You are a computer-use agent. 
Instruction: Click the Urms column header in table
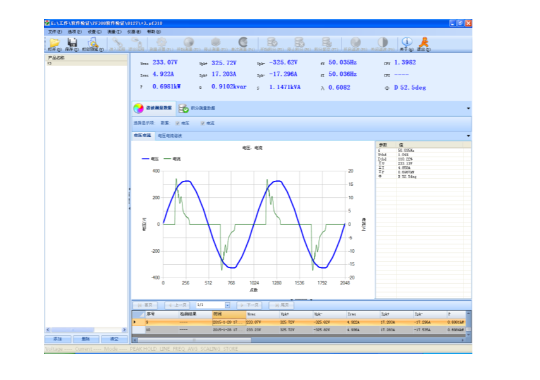[262, 314]
